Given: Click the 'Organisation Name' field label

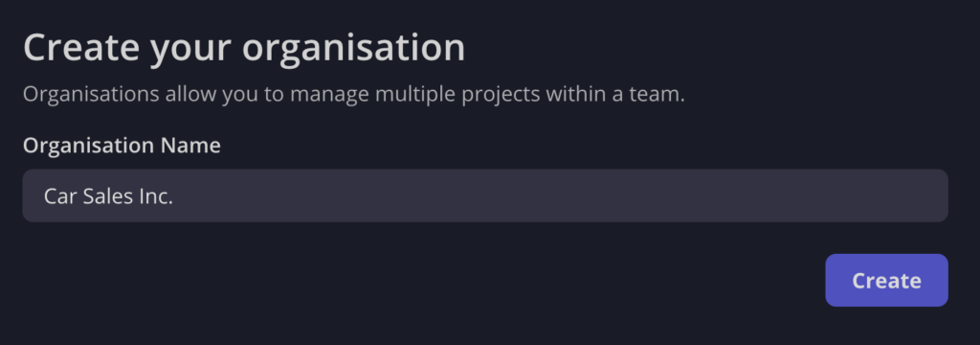Looking at the screenshot, I should click(x=122, y=146).
